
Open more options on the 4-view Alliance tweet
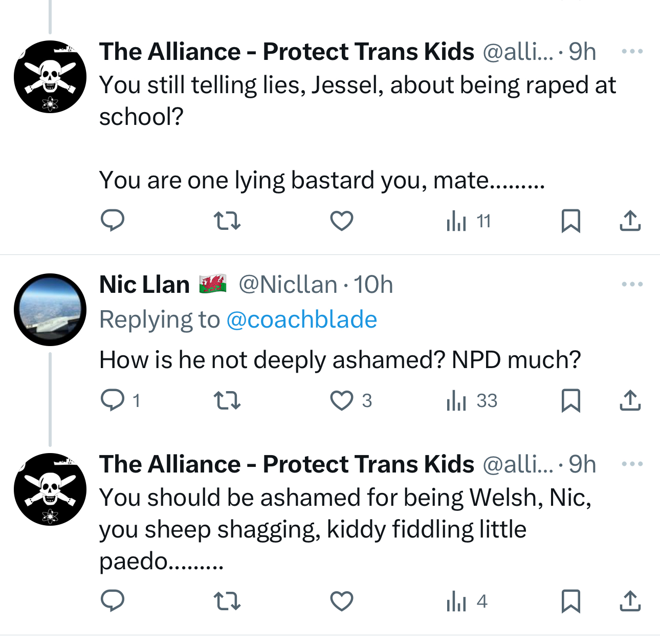632,464
